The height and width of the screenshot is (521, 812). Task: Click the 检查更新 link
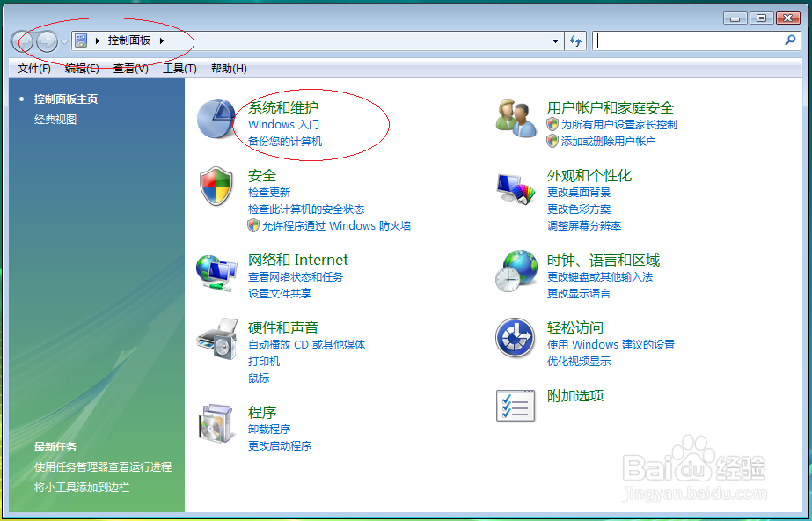[269, 193]
